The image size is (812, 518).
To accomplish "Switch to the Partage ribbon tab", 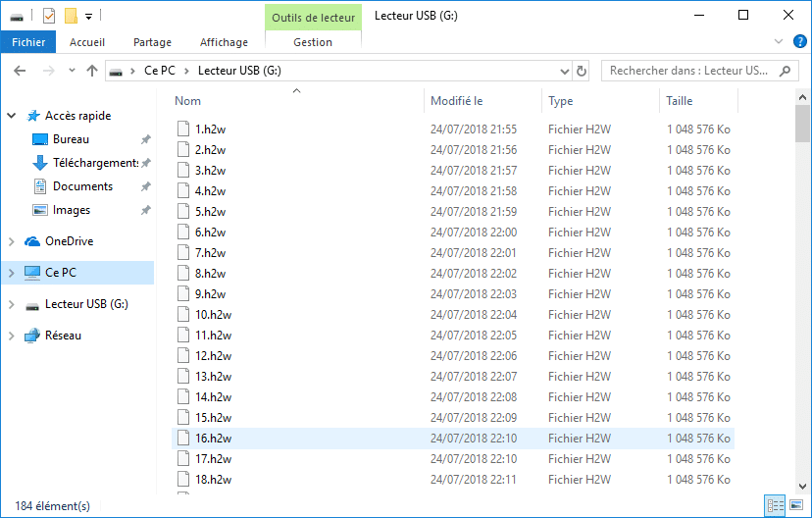I will tap(152, 42).
